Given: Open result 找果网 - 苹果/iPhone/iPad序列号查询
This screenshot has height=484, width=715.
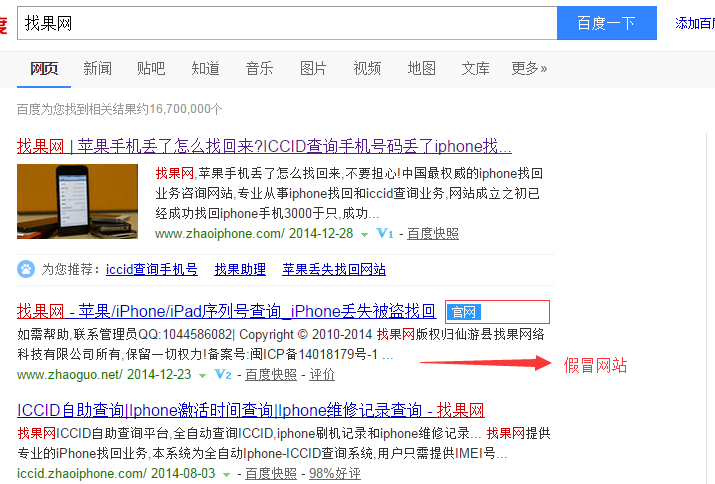Looking at the screenshot, I should [226, 312].
